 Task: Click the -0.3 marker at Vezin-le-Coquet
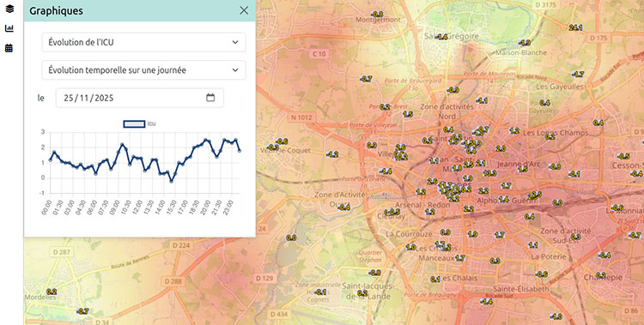pyautogui.click(x=273, y=147)
